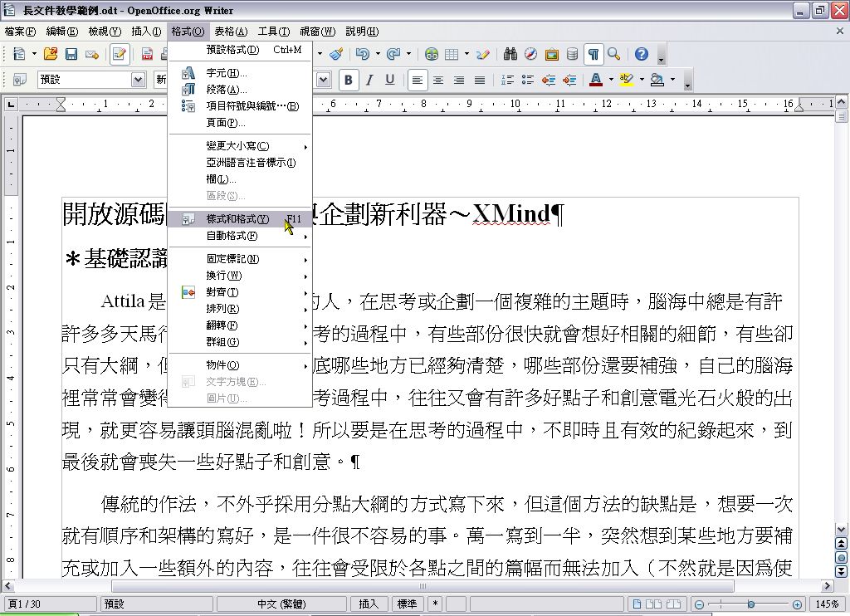Click the Zoom magnifier icon
Image resolution: width=850 pixels, height=616 pixels.
point(614,54)
